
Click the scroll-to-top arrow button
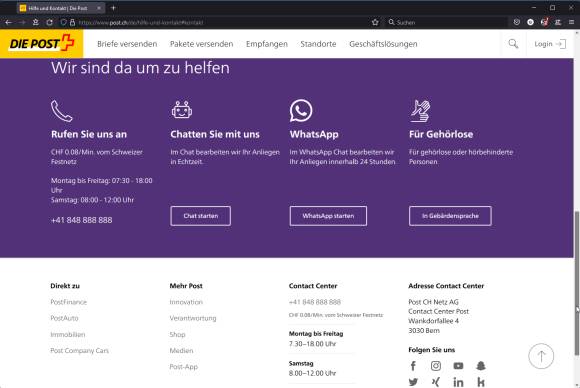[541, 356]
